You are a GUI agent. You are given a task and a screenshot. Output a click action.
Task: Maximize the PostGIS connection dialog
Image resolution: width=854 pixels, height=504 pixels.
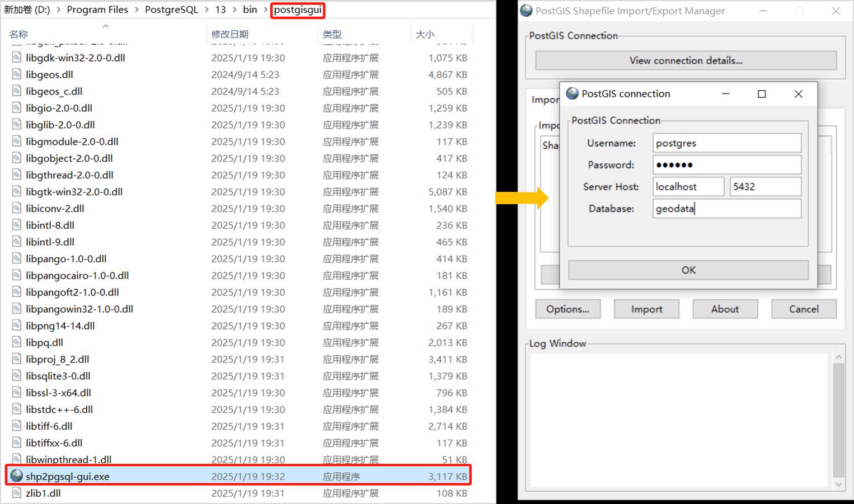[762, 94]
